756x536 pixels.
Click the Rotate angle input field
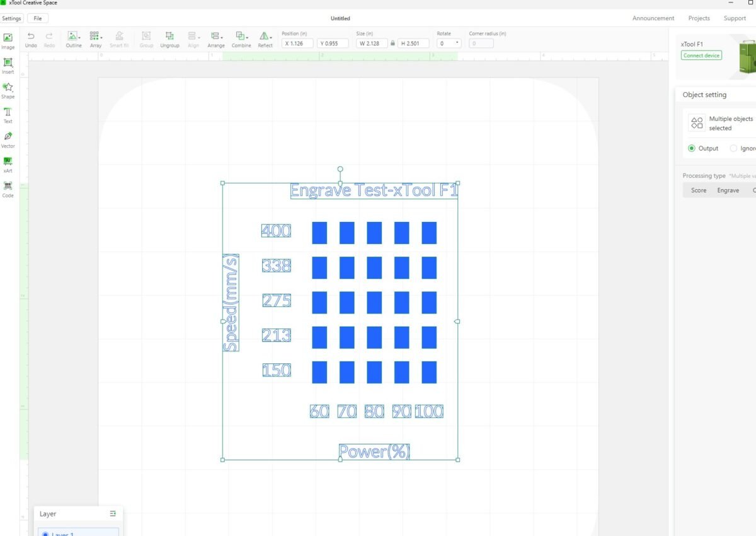pyautogui.click(x=449, y=44)
